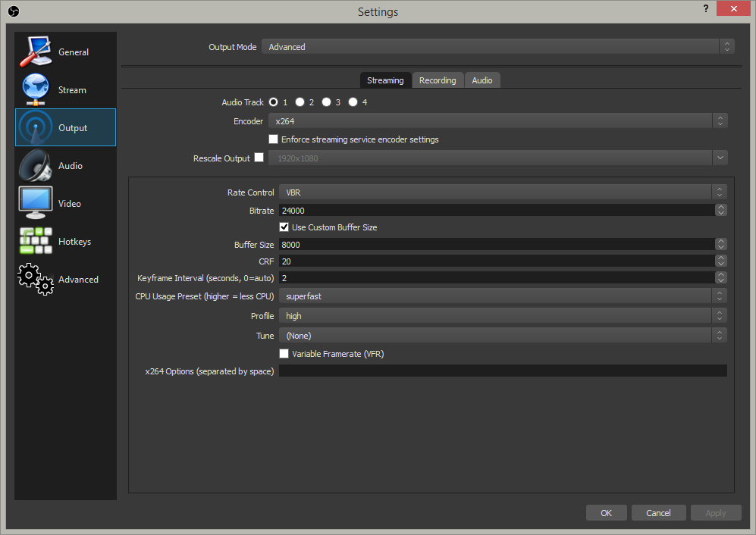Select Audio Track 4 radio button

(353, 102)
